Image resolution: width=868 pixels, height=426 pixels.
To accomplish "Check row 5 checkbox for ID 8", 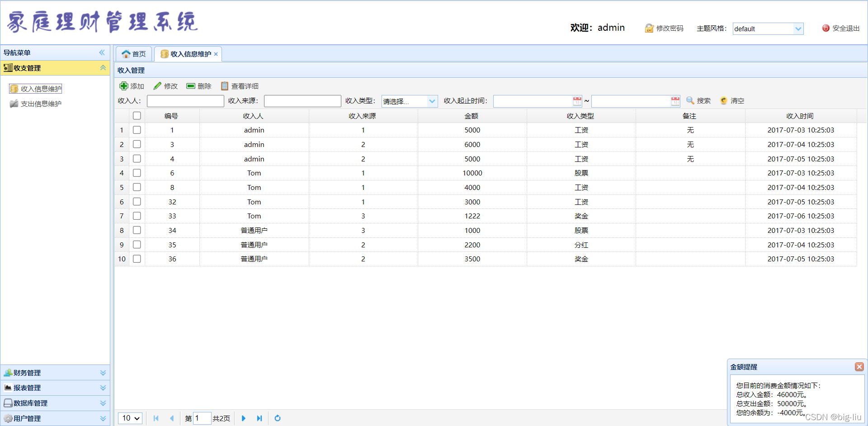I will pos(137,187).
